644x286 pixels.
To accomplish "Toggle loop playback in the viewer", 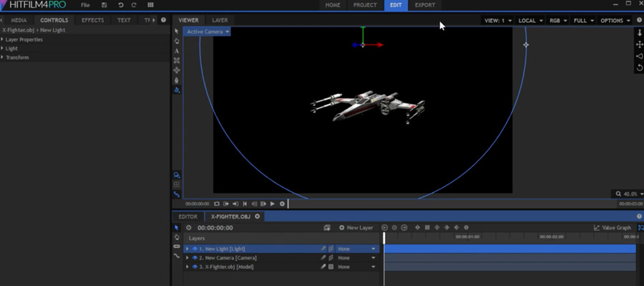I will 217,204.
